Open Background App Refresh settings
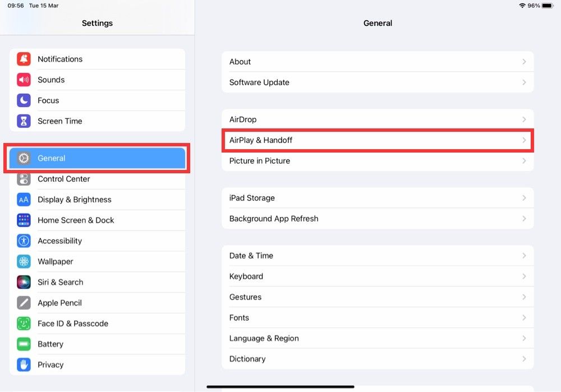The image size is (561, 392). pyautogui.click(x=378, y=218)
